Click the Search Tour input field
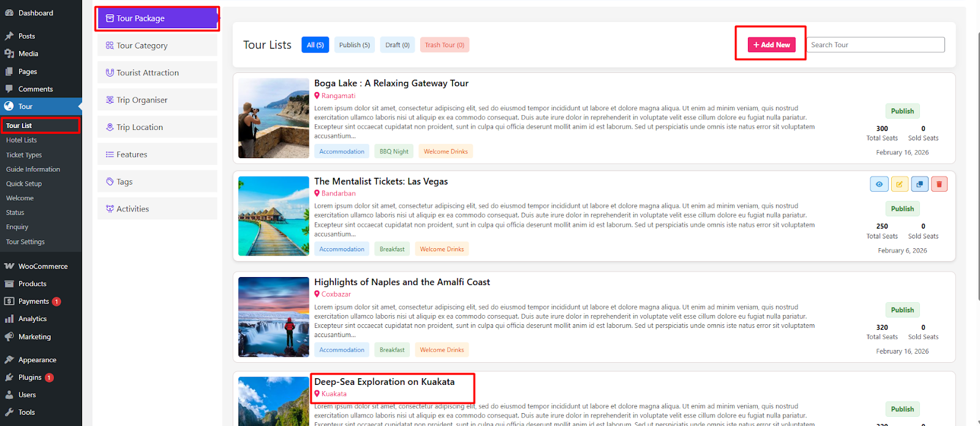980x426 pixels. pos(875,45)
